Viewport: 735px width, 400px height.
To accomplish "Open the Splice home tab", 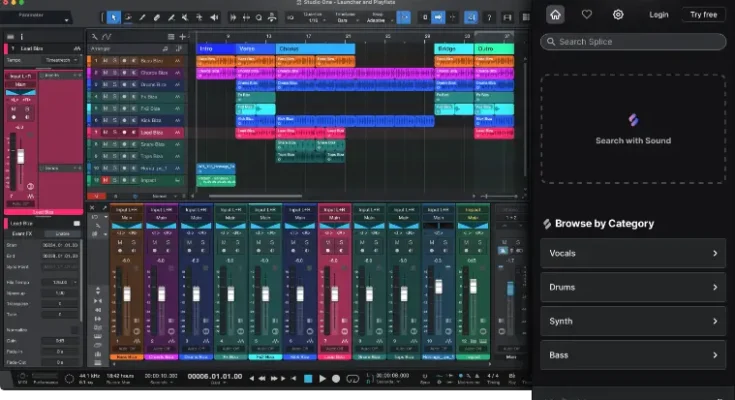I will [556, 14].
